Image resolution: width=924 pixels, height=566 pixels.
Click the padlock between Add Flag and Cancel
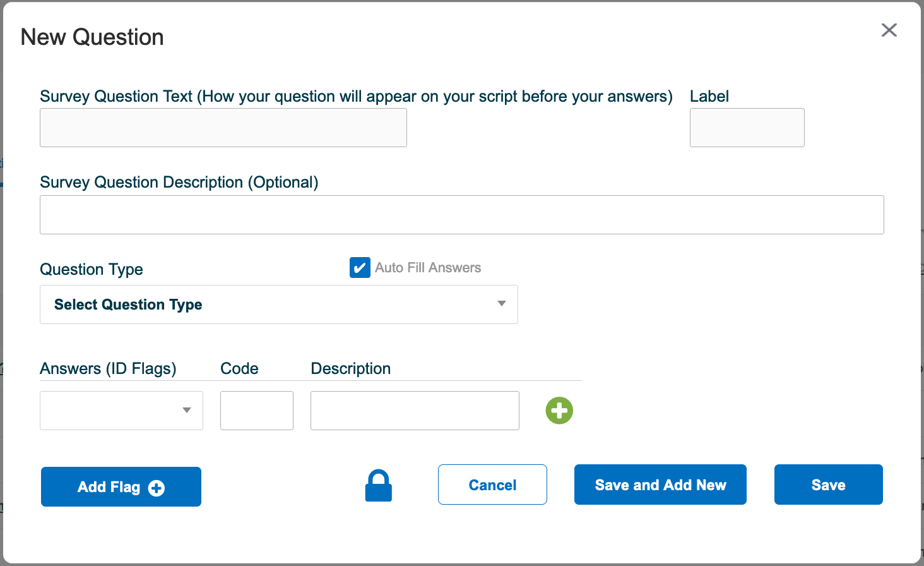click(x=378, y=485)
